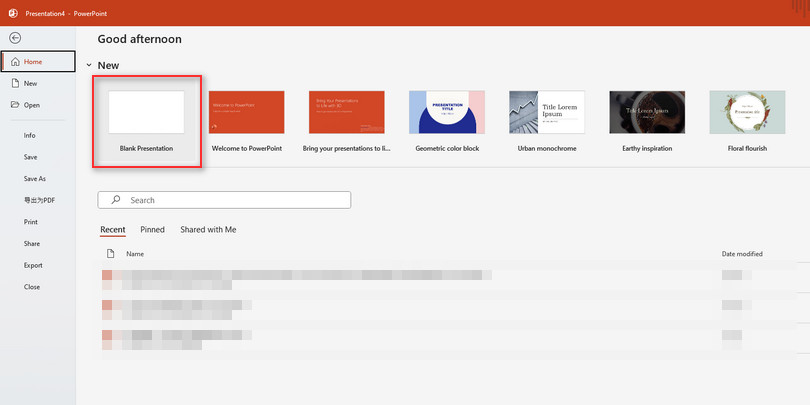Click the Open folder icon in sidebar
Viewport: 810px width, 405px height.
click(14, 105)
